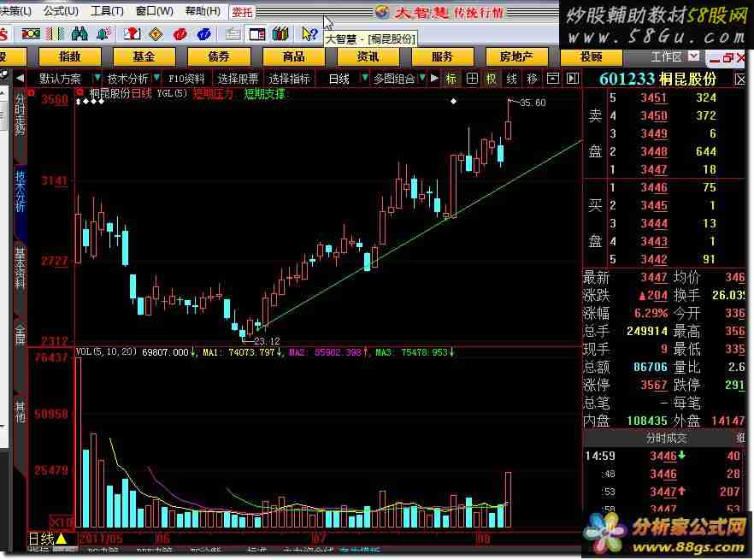Click the 默认方案 label

click(x=61, y=79)
